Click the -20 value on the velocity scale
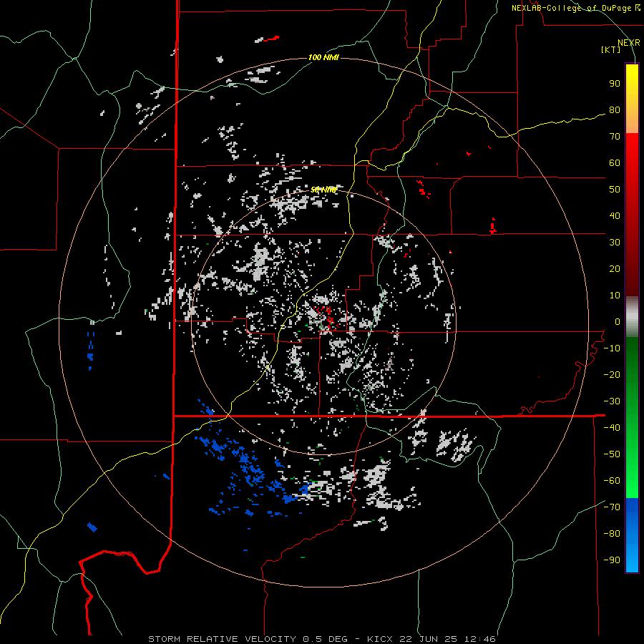Screen dimensions: 644x644 [612, 375]
